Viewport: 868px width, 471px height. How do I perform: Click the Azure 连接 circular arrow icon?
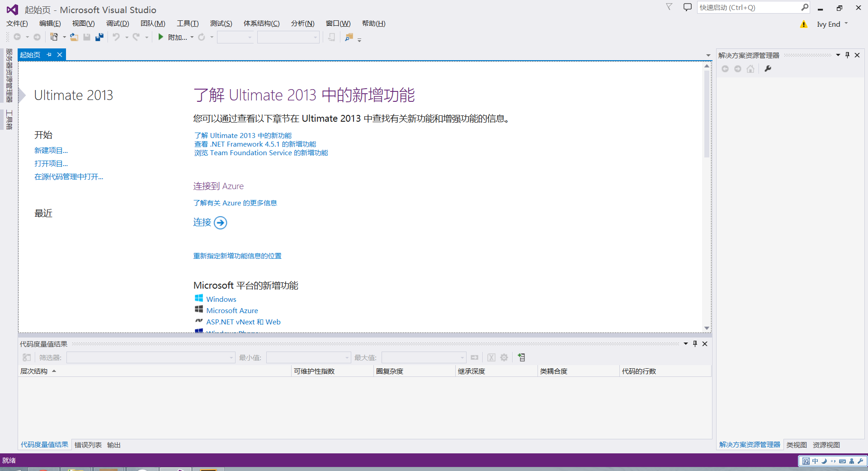220,223
